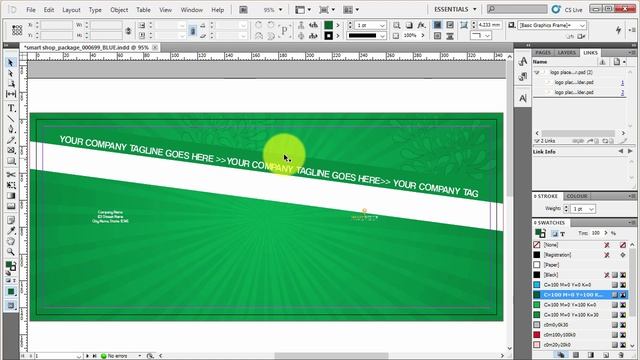Select the Scissors tool

click(11, 175)
